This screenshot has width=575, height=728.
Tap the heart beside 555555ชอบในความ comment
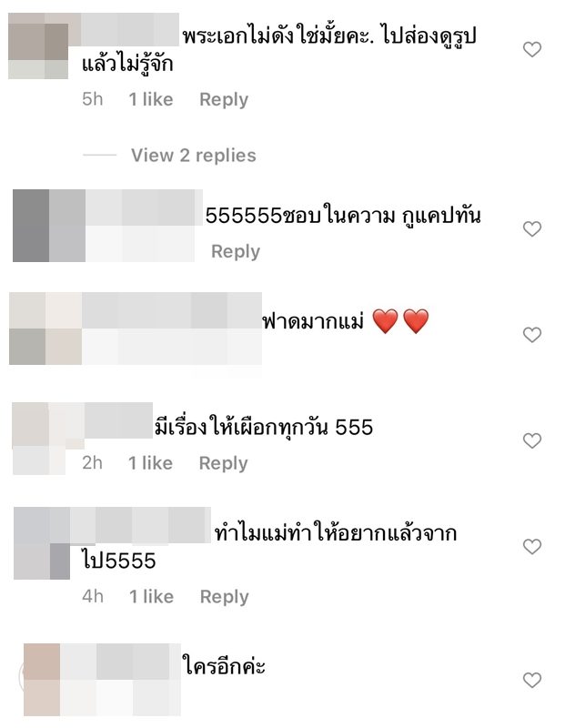[532, 228]
